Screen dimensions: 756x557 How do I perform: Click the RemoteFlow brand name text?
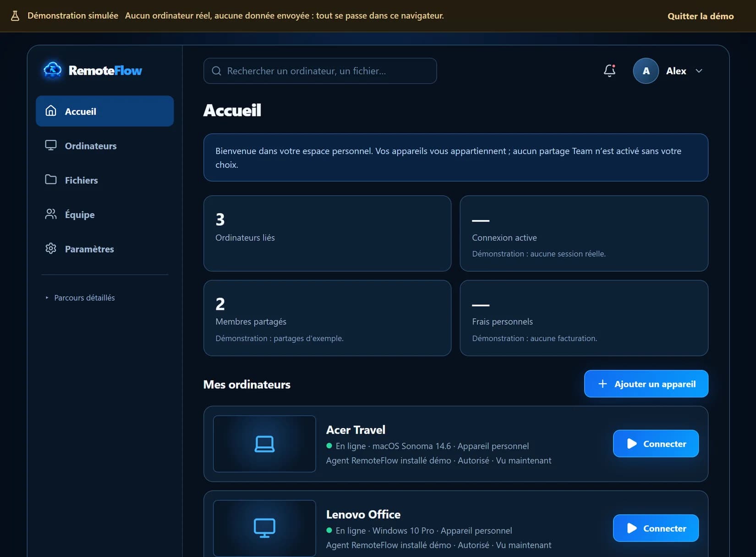pyautogui.click(x=105, y=70)
